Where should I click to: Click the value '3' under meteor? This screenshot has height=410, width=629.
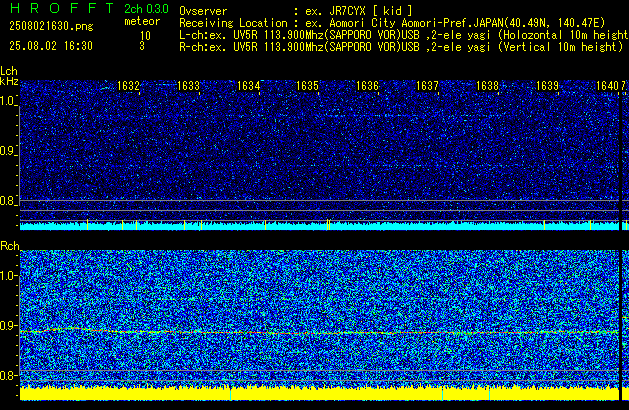(142, 46)
